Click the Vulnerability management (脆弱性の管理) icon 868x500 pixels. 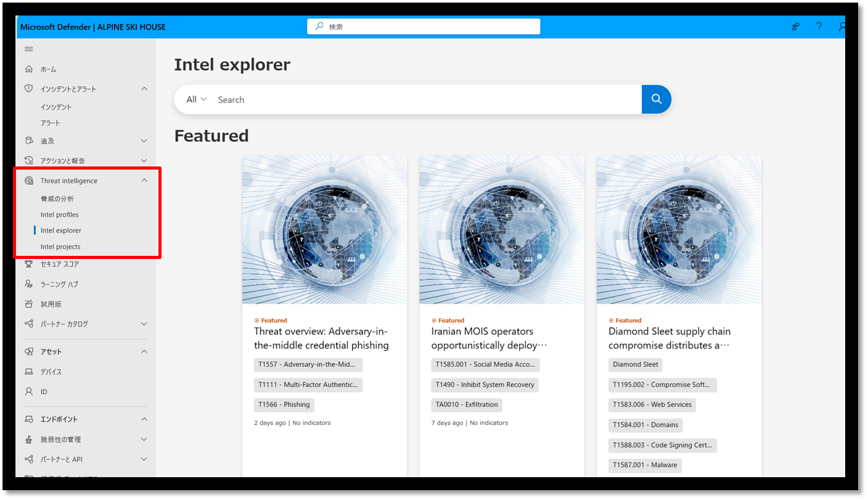click(x=28, y=440)
